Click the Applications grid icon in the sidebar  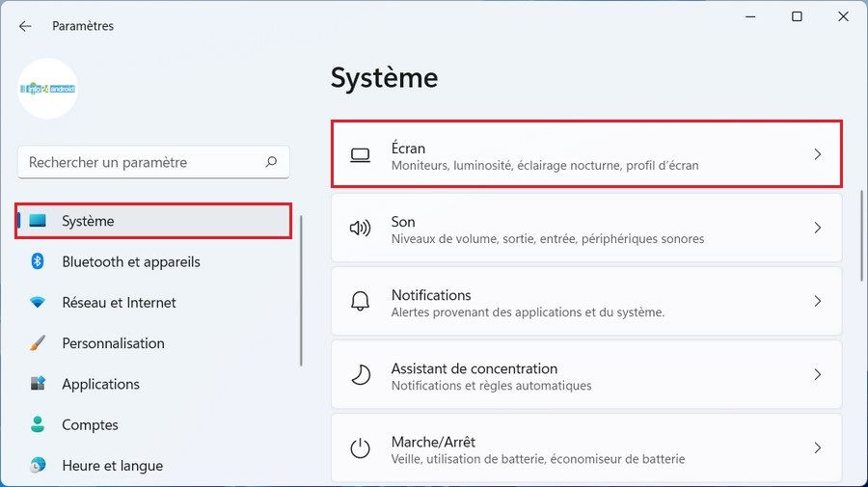39,384
